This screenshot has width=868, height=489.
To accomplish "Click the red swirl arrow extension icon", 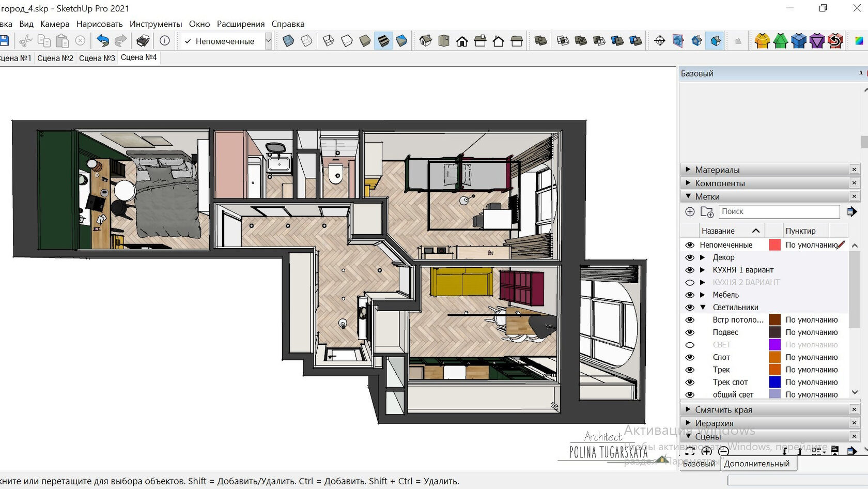I will (x=835, y=41).
